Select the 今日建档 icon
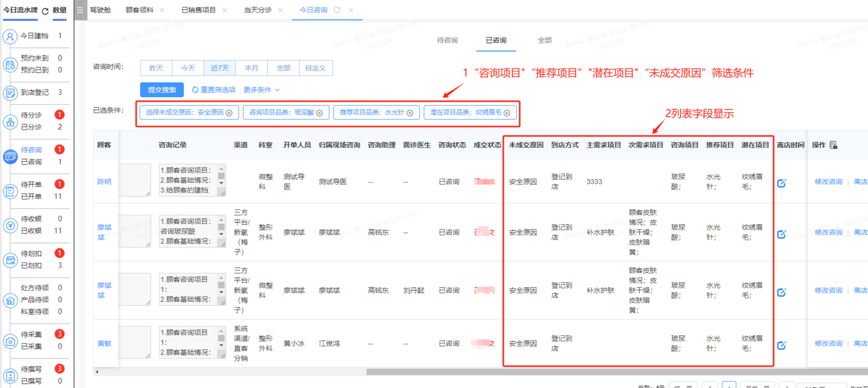Viewport: 868px width, 388px height. (x=10, y=35)
